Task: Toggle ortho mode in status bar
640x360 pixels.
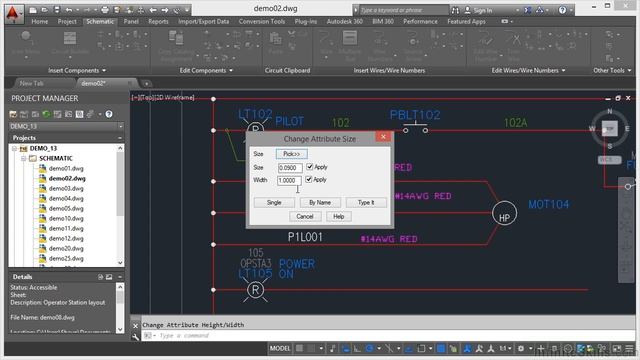Action: click(x=357, y=349)
